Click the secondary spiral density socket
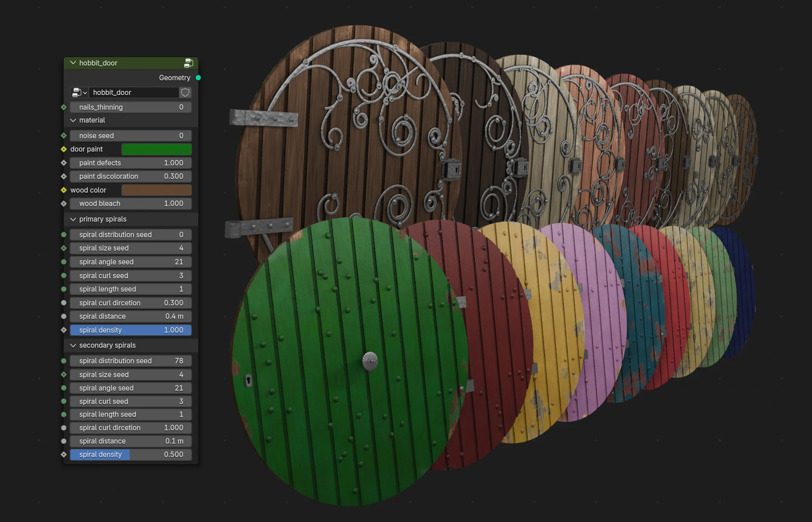 click(x=64, y=454)
